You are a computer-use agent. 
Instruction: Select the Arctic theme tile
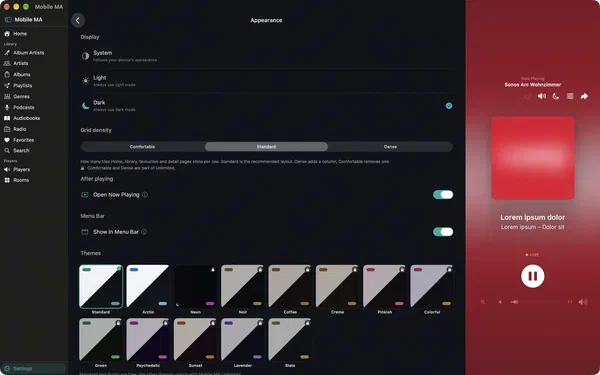(x=148, y=287)
